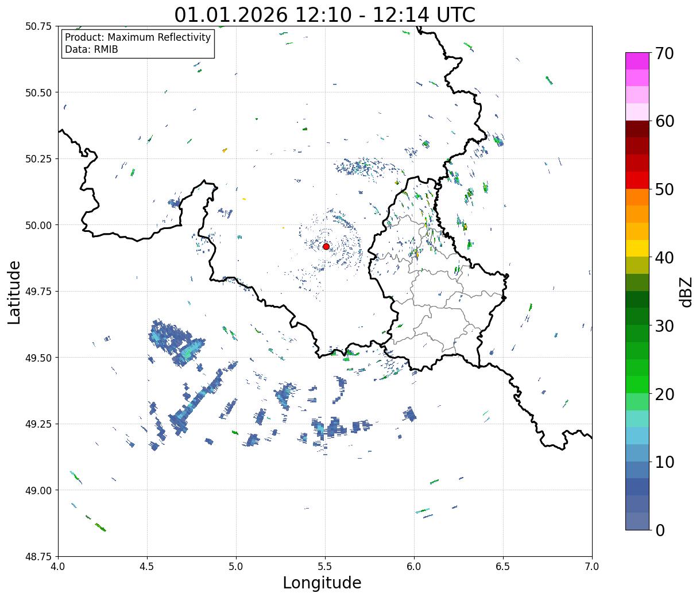Click the latitude tick label 50.00

coord(38,225)
